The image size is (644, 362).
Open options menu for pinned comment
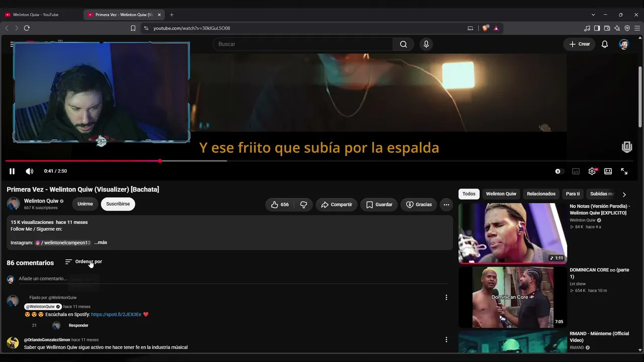[x=446, y=298]
